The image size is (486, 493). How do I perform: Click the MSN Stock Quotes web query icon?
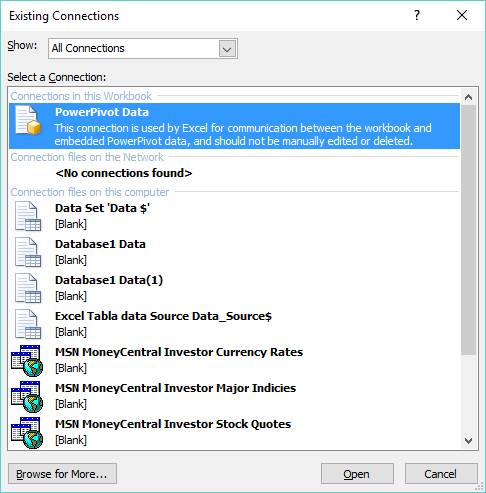(x=27, y=433)
